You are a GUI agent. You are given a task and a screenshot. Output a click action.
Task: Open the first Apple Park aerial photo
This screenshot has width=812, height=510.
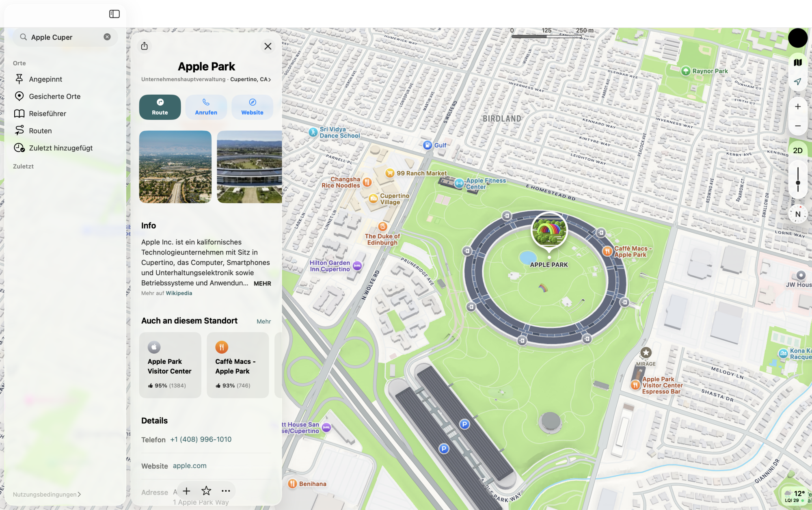[x=175, y=166]
